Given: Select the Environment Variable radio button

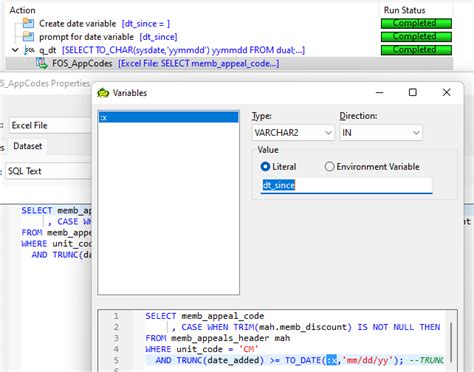Looking at the screenshot, I should (329, 166).
